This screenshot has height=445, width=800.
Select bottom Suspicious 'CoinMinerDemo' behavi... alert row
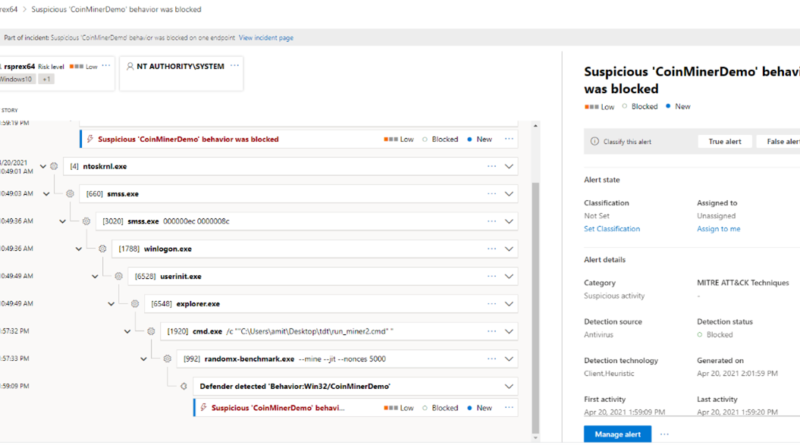pyautogui.click(x=356, y=408)
